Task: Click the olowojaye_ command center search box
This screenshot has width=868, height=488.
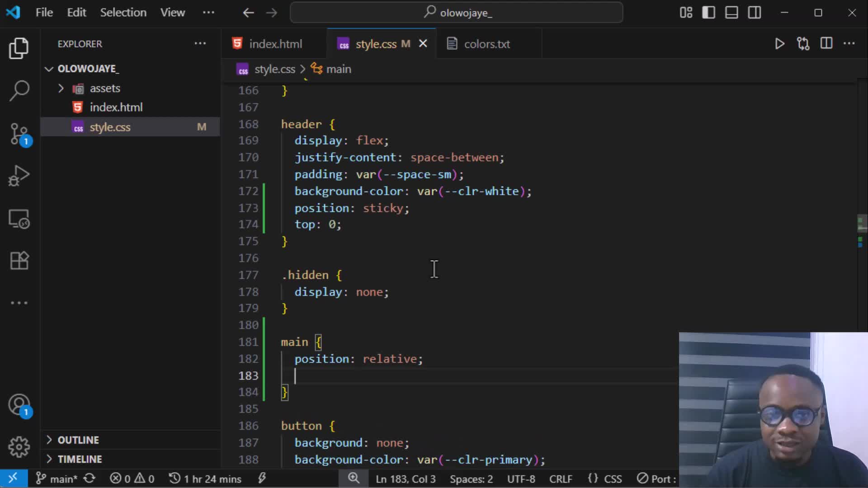Action: point(457,13)
